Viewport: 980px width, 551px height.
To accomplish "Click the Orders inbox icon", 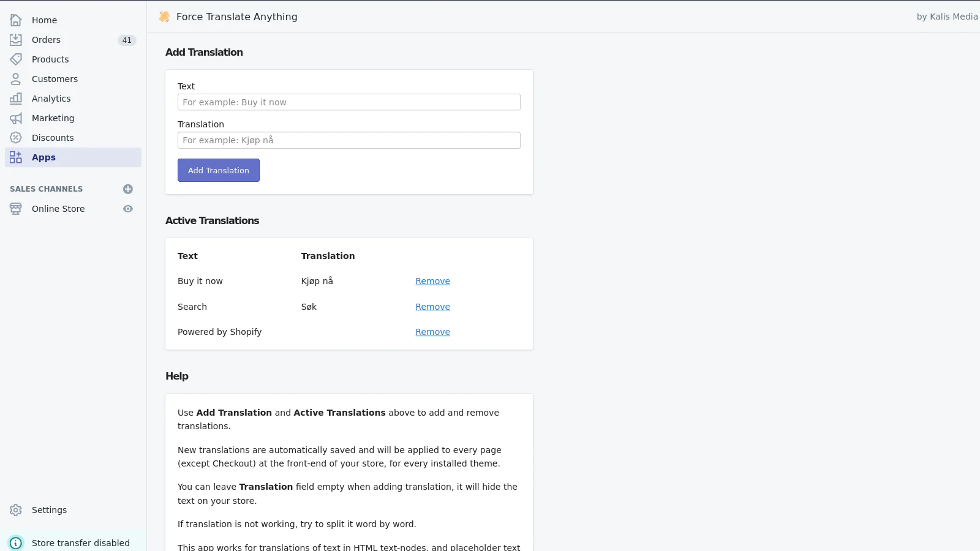I will [x=16, y=40].
